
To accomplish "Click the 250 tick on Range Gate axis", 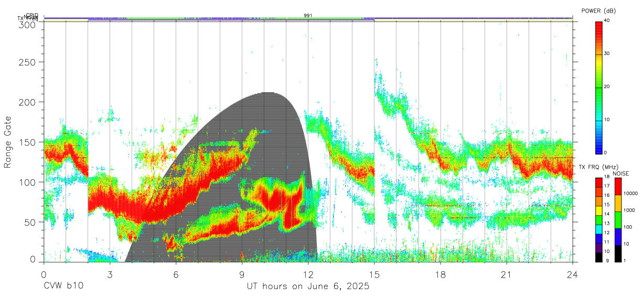I will click(x=28, y=62).
